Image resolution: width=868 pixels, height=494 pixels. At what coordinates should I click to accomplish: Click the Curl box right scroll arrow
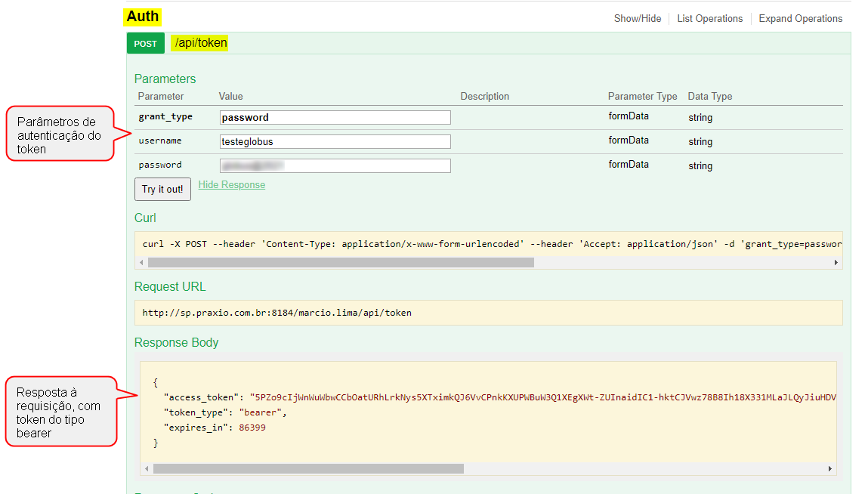coord(836,263)
